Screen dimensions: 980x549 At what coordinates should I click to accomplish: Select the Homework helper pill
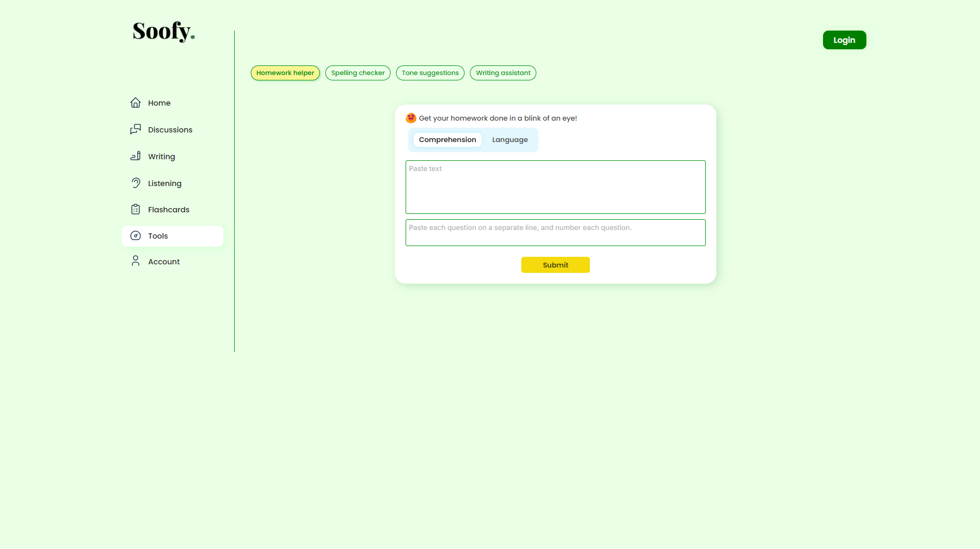click(285, 73)
